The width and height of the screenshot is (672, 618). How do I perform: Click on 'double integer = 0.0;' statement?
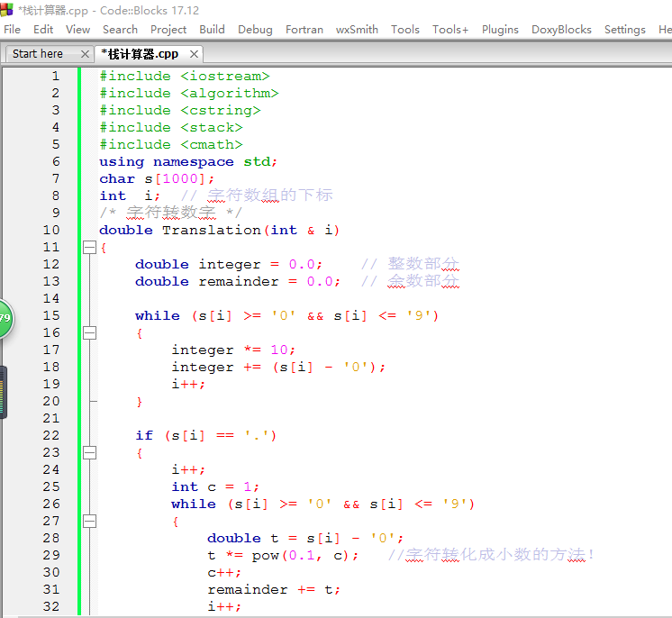229,265
